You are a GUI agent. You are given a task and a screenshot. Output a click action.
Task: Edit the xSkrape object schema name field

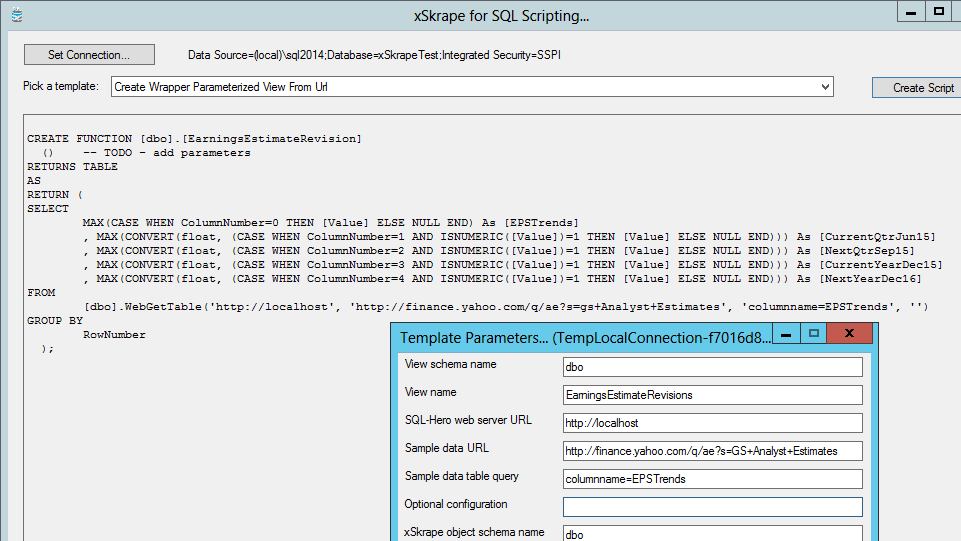[x=713, y=534]
